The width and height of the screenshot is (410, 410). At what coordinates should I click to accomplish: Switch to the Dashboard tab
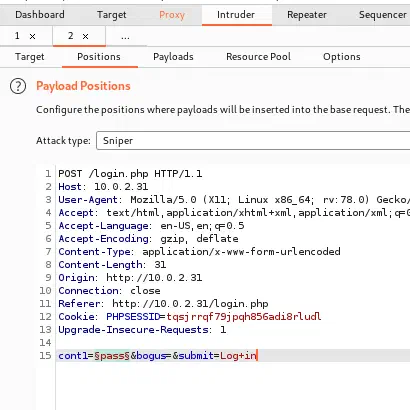(40, 15)
